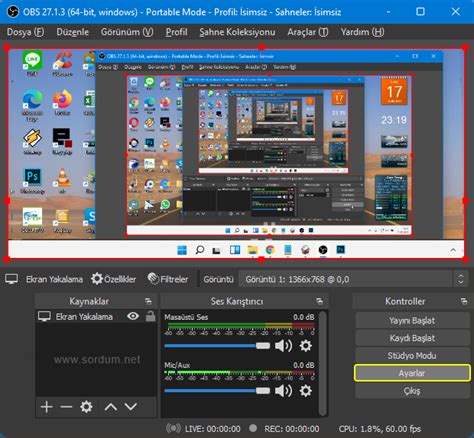474x438 pixels.
Task: Open the Dosya (F) menu
Action: (x=25, y=32)
